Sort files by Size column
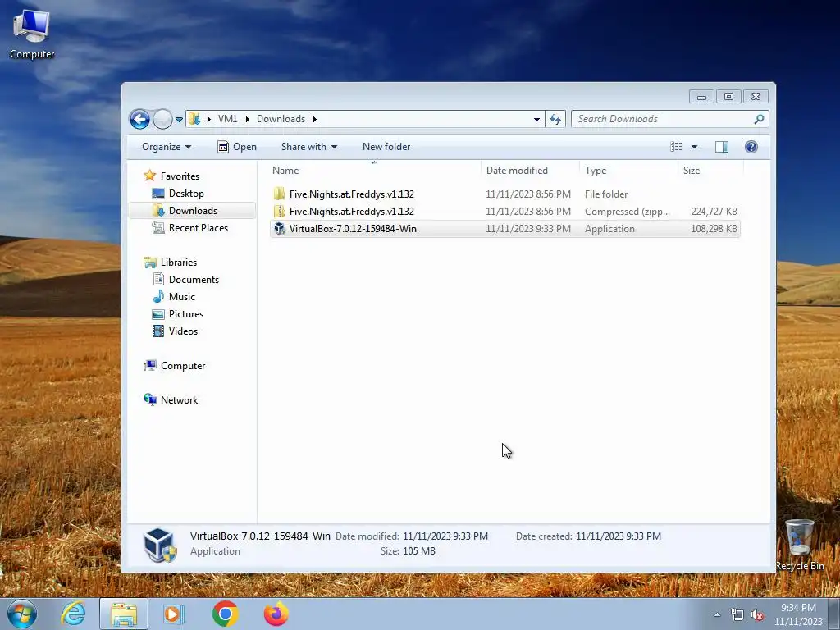The image size is (840, 630). (711, 171)
